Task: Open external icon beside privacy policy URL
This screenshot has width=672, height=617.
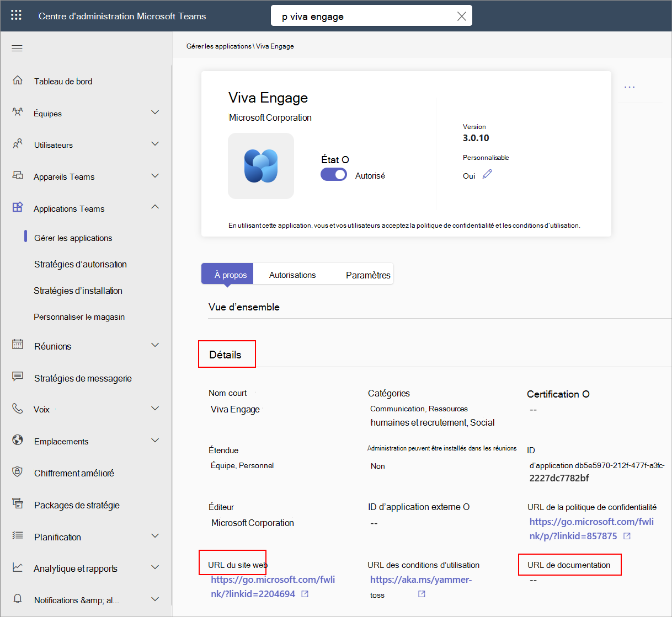Action: (627, 536)
